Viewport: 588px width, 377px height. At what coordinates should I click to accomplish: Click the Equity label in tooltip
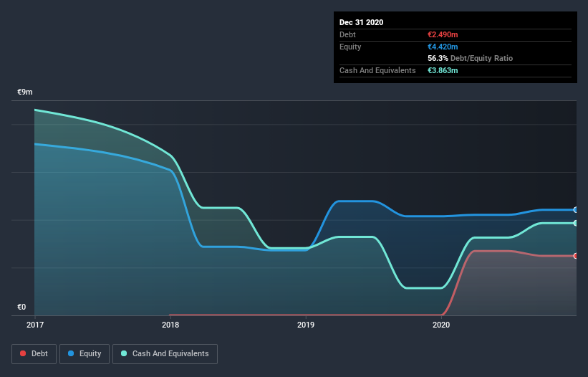(350, 47)
